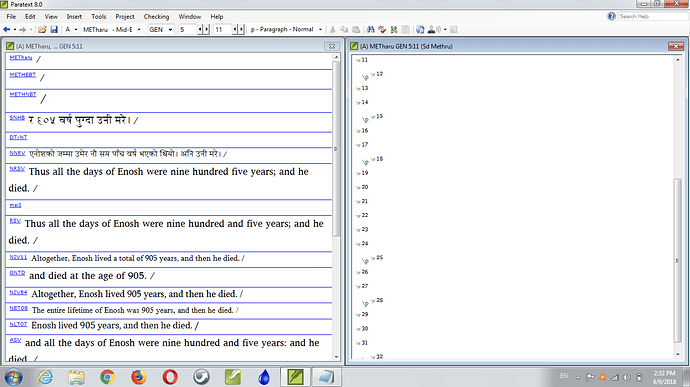Open the Window menu
This screenshot has width=690, height=387.
point(190,16)
